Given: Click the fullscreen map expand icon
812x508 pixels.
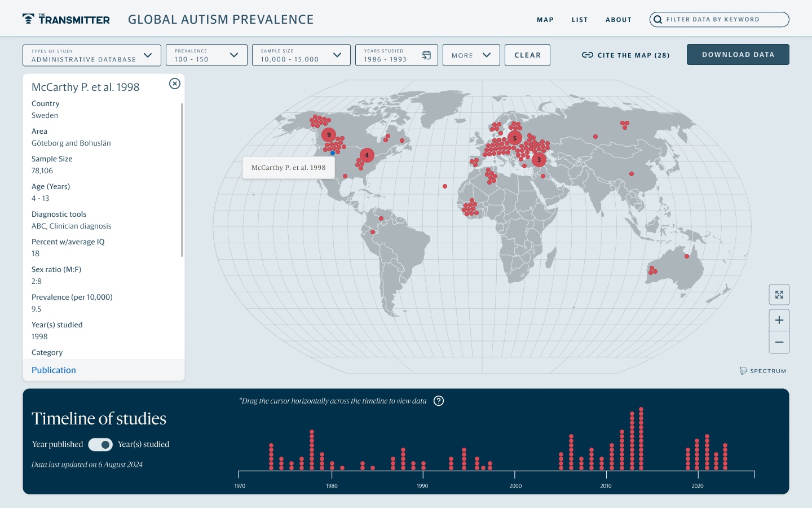Looking at the screenshot, I should click(779, 295).
